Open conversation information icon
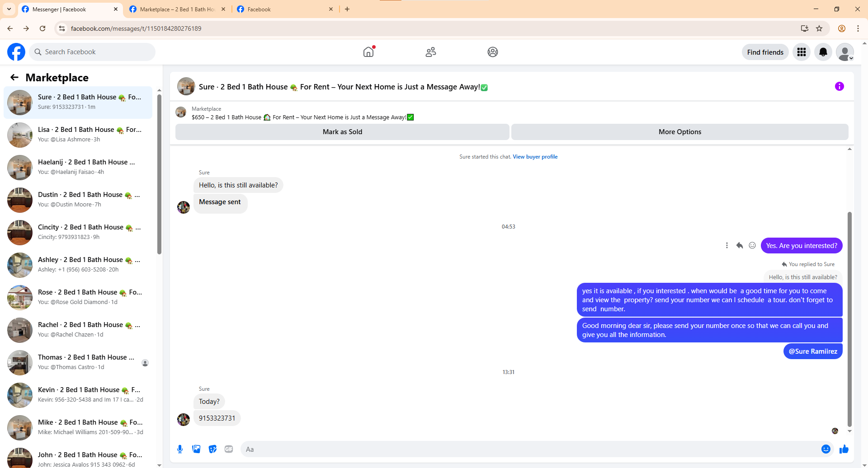This screenshot has width=868, height=468. tap(840, 86)
